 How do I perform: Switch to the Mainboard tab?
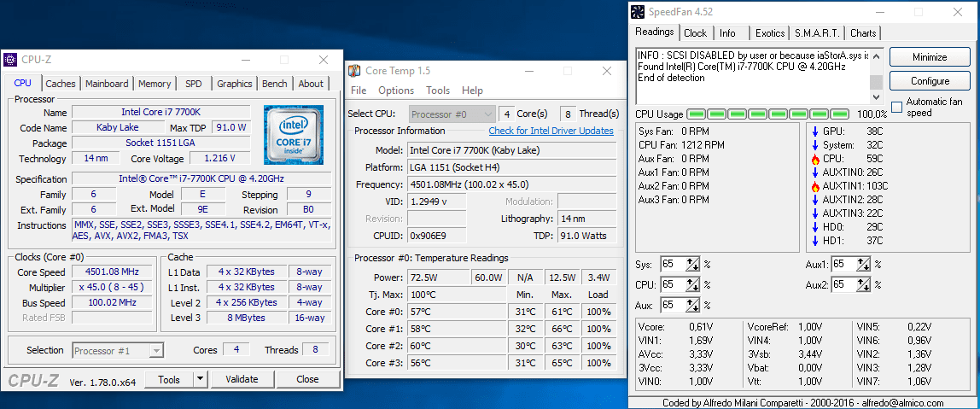[x=107, y=83]
